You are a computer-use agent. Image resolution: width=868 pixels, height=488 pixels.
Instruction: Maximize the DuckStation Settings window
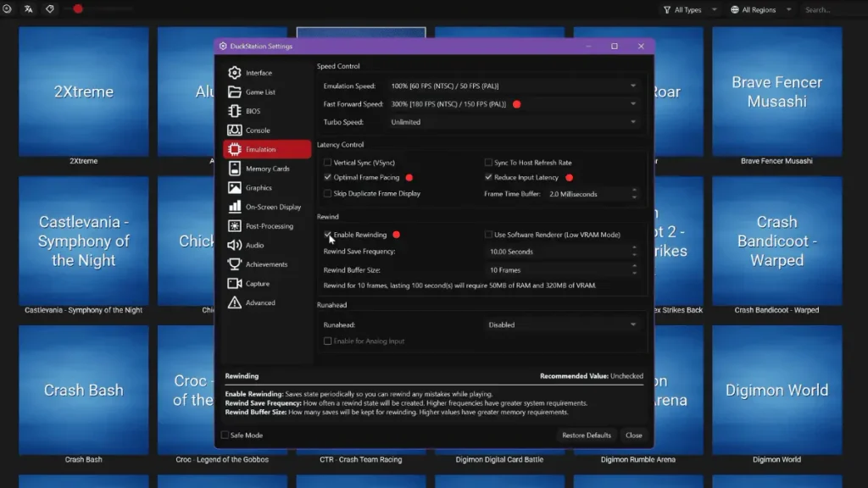[615, 47]
